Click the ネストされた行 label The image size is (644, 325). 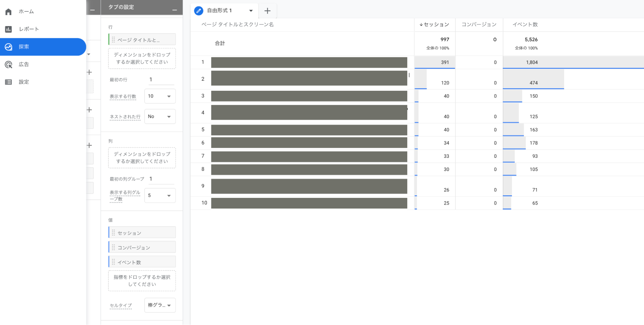pyautogui.click(x=125, y=117)
